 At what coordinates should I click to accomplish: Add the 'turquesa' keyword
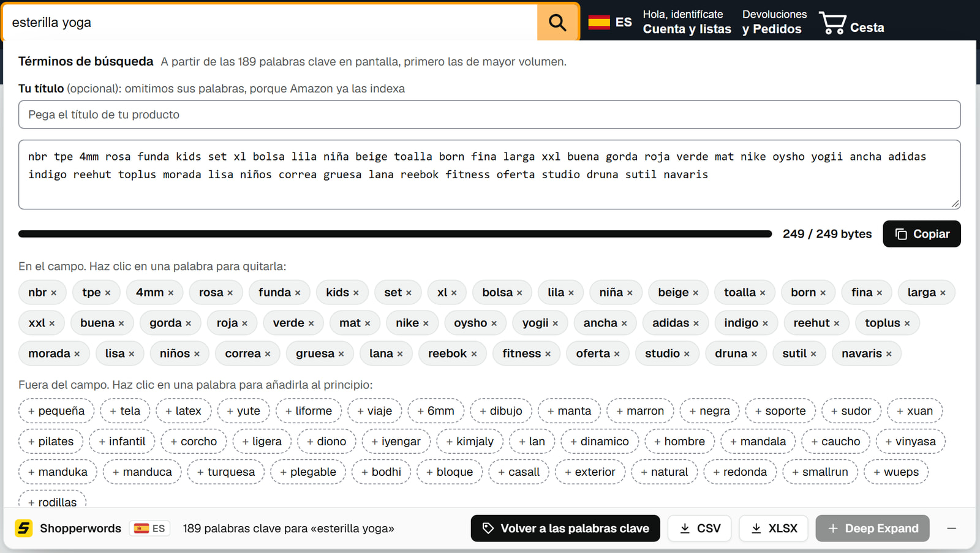tap(226, 472)
